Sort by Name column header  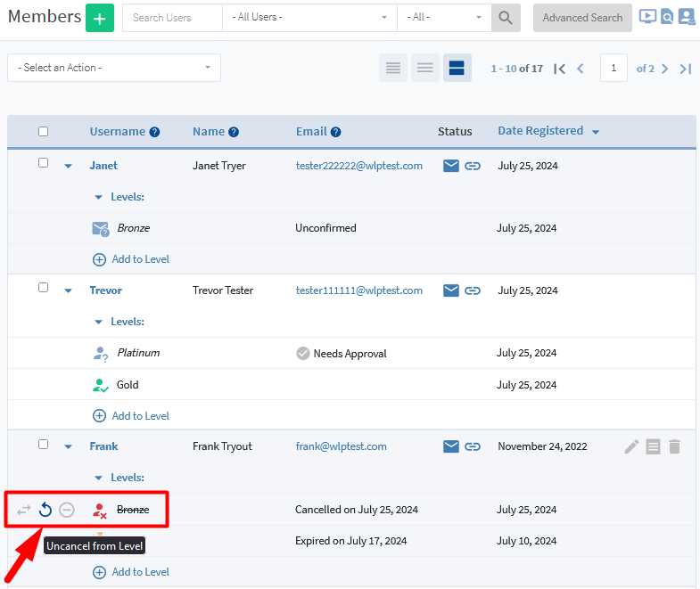[209, 132]
